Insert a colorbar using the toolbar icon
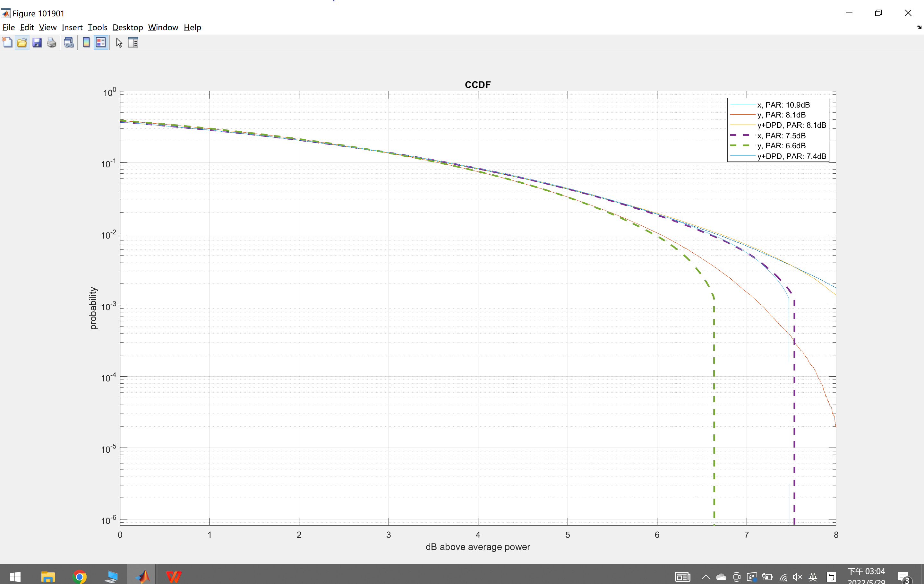 (x=86, y=43)
